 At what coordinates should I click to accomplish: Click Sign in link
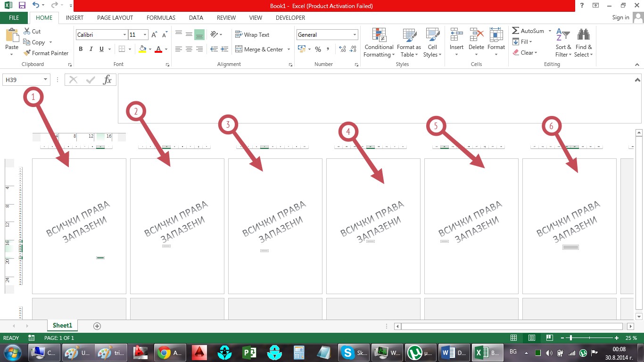[620, 17]
